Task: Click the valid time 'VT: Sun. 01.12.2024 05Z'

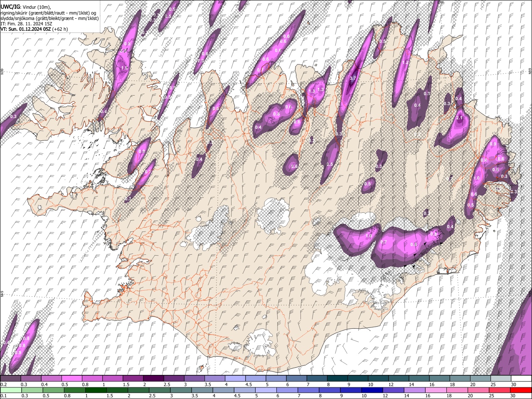Action: point(26,29)
